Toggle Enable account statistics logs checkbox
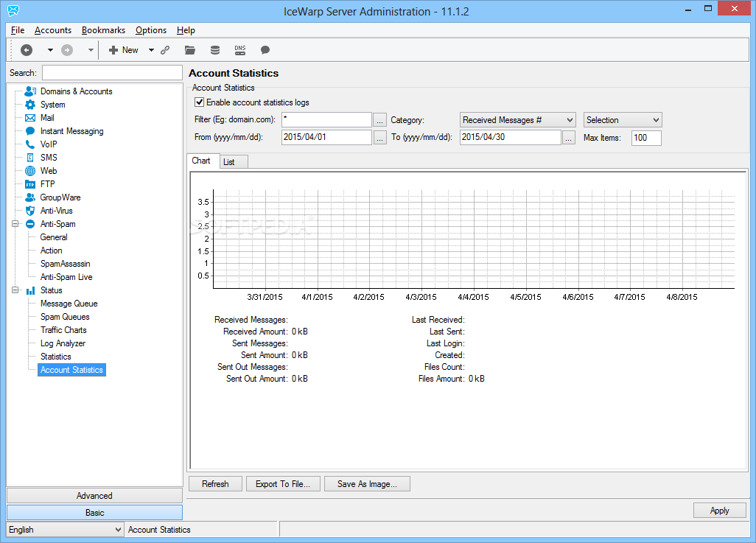Viewport: 756px width, 543px height. [x=199, y=102]
